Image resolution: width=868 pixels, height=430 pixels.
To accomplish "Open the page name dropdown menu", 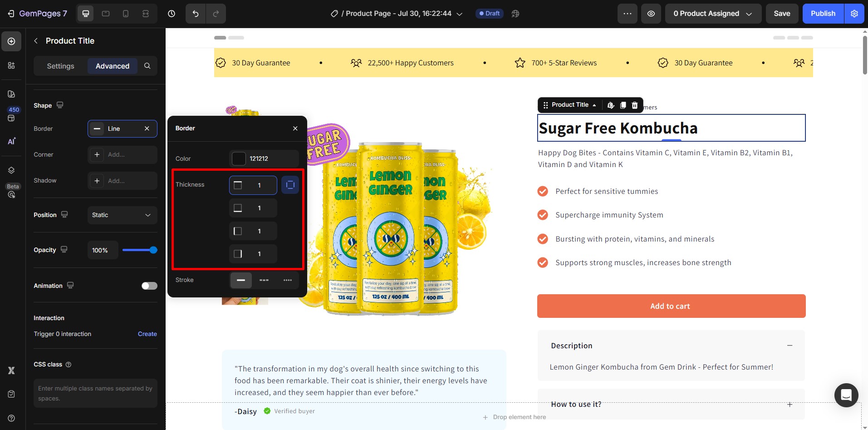I will click(460, 14).
